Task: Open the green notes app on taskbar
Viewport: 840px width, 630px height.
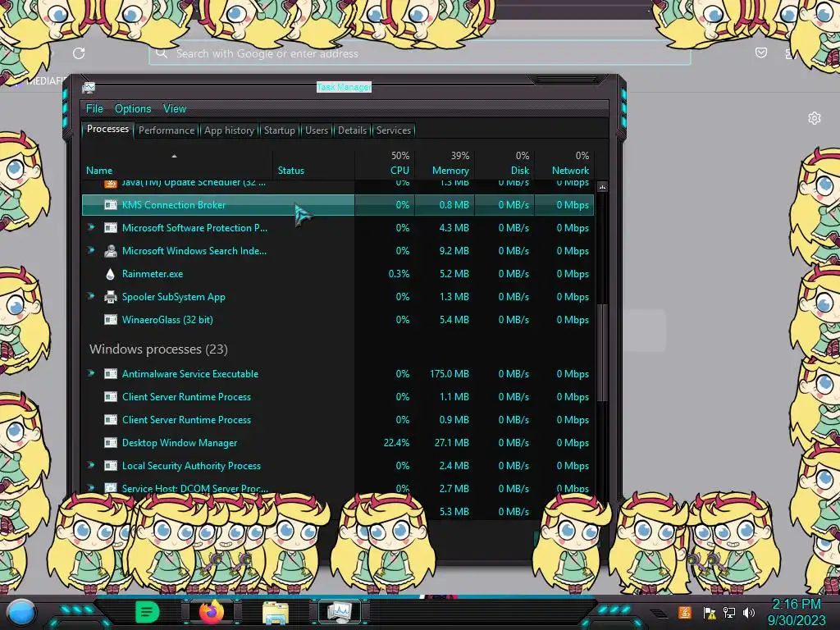Action: pyautogui.click(x=147, y=612)
